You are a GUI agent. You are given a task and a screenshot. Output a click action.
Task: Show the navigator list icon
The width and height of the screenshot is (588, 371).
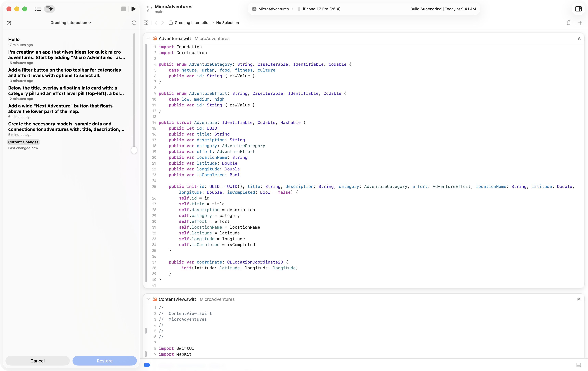38,9
